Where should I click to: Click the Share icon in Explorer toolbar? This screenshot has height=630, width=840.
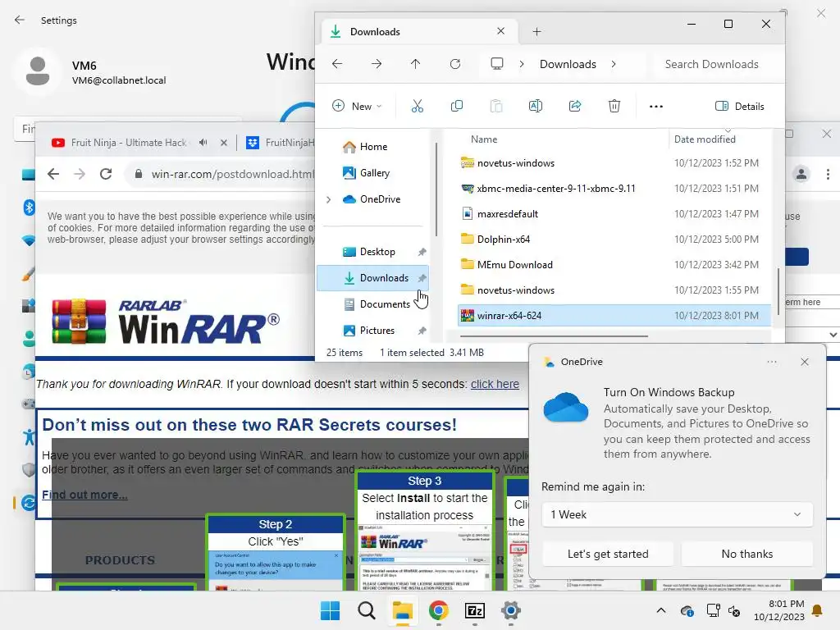575,106
